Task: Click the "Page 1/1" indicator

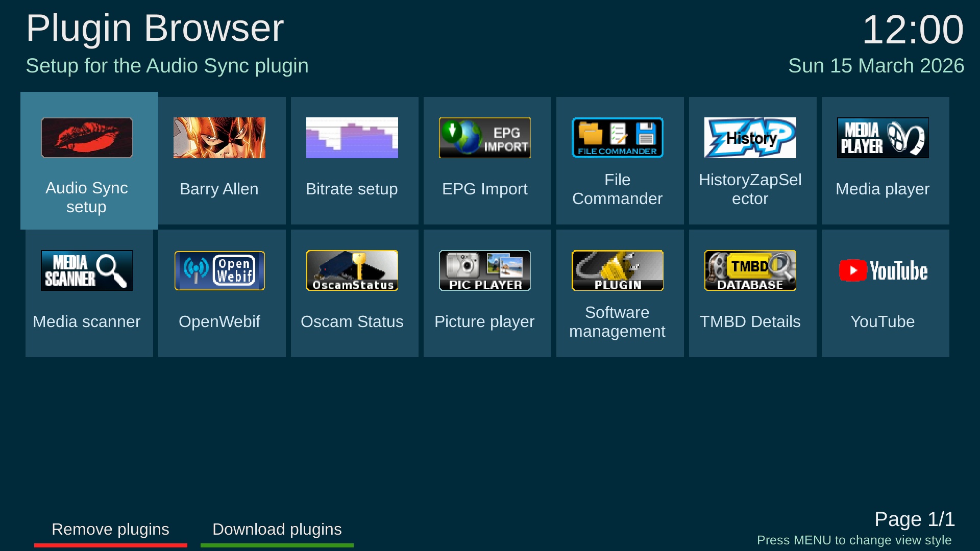Action: (915, 519)
